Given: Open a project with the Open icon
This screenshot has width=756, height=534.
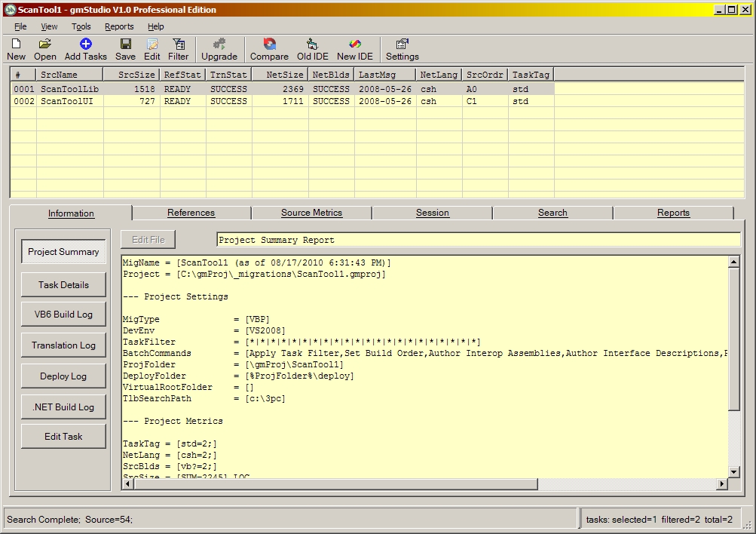Looking at the screenshot, I should [x=45, y=44].
